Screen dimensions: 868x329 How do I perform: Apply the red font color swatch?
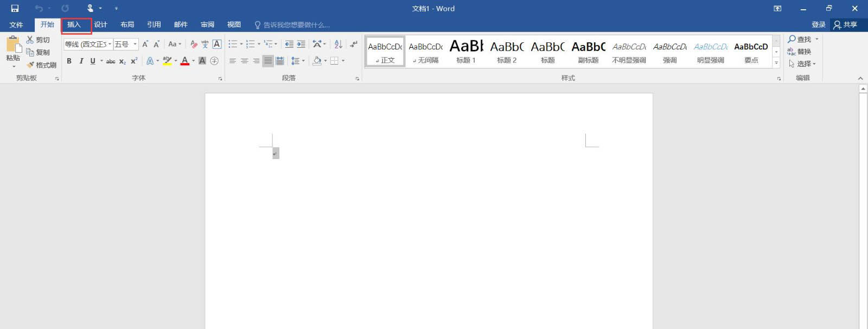click(185, 61)
